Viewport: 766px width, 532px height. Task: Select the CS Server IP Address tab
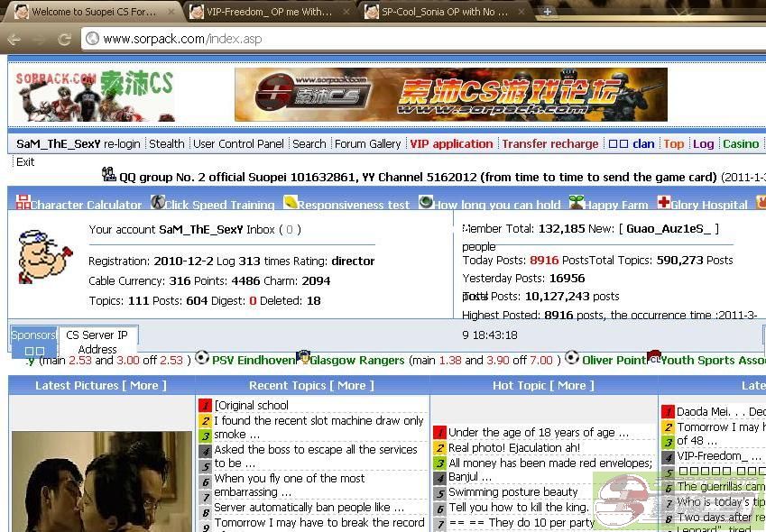tap(97, 342)
